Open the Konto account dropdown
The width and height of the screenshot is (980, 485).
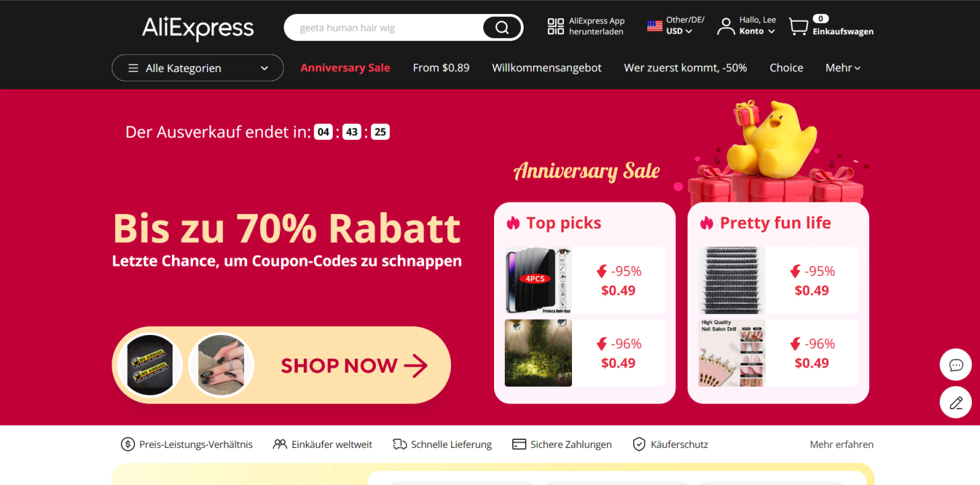coord(757,31)
